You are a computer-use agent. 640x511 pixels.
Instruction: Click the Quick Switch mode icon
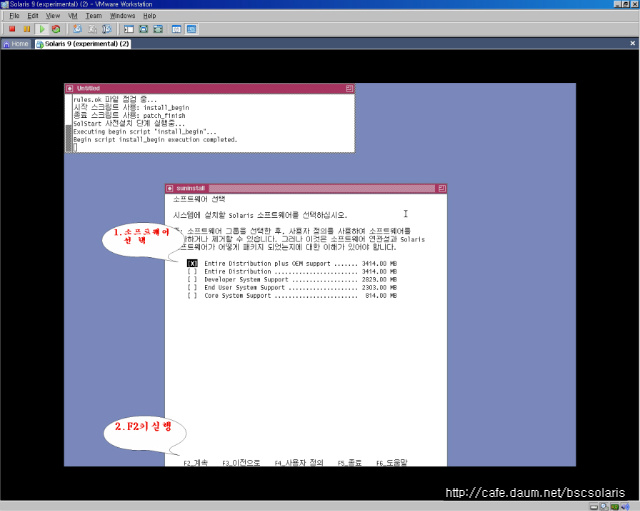point(158,29)
